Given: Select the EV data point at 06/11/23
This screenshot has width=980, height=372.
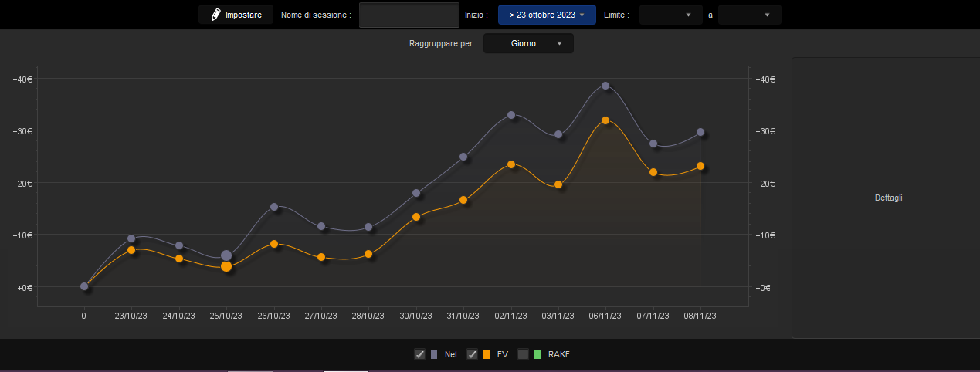Looking at the screenshot, I should click(605, 120).
